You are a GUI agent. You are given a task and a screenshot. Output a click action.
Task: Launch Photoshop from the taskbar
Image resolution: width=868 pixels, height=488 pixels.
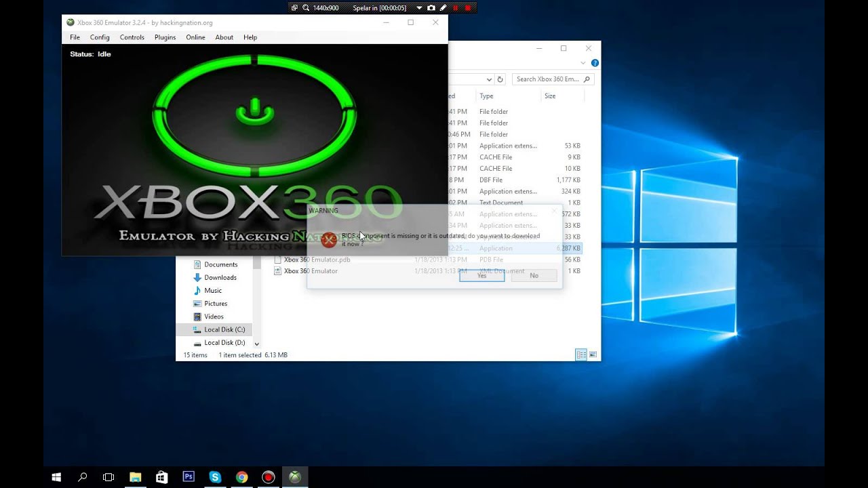[x=189, y=477]
